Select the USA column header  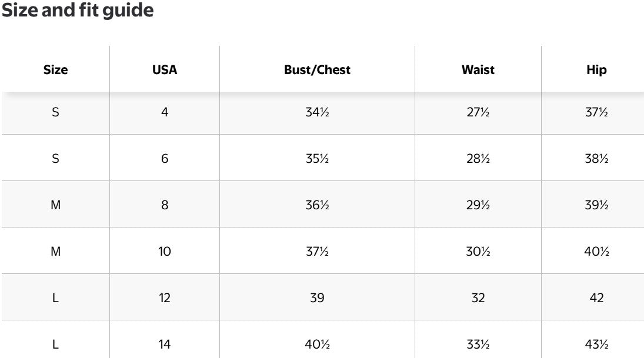click(x=165, y=70)
